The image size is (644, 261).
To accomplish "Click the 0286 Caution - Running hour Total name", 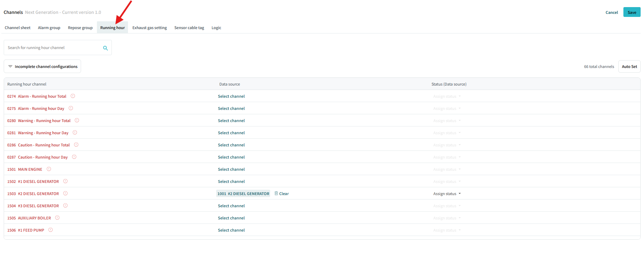I will point(38,145).
